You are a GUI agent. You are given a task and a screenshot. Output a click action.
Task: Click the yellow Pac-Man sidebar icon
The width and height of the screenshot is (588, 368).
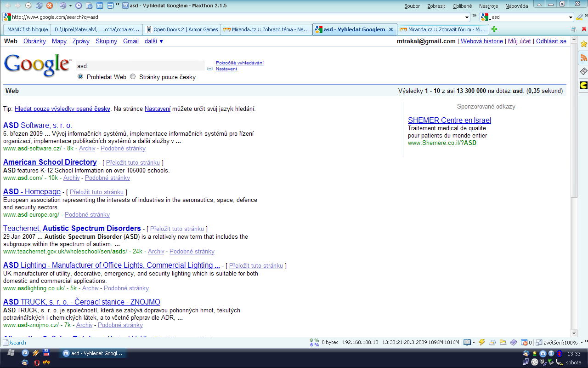(584, 85)
